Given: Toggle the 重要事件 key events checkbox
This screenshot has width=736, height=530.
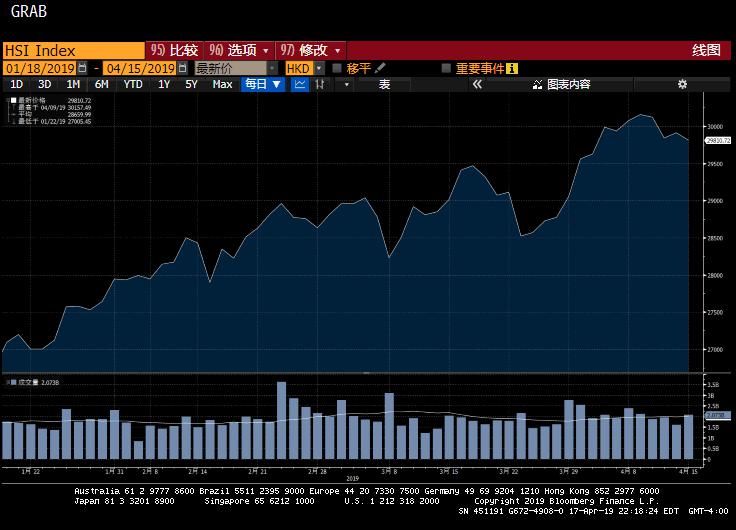Looking at the screenshot, I should [446, 68].
